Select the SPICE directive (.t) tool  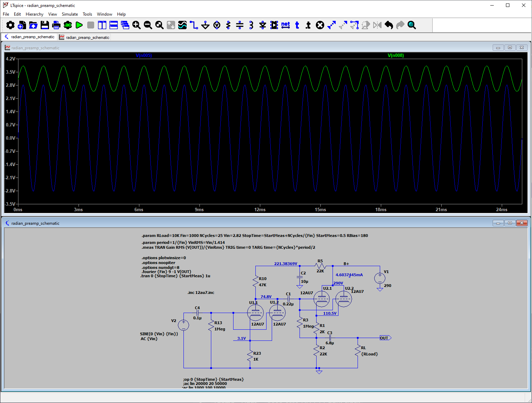(x=308, y=25)
